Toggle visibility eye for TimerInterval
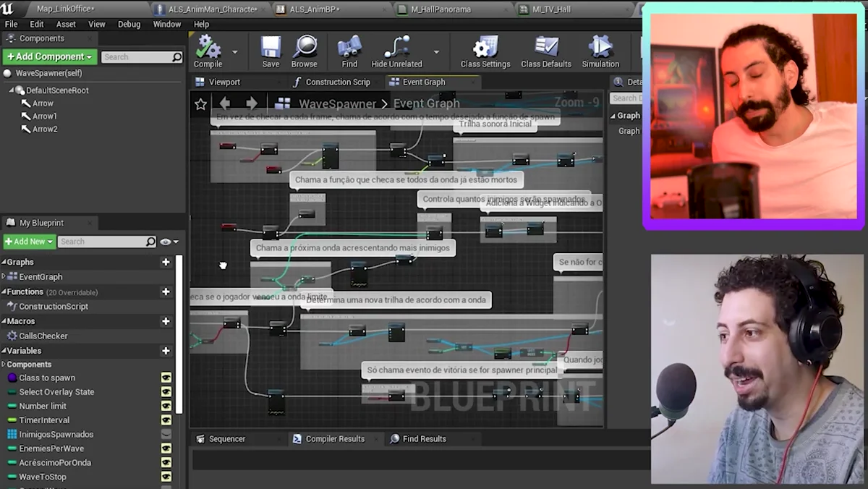The height and width of the screenshot is (489, 868). tap(166, 420)
